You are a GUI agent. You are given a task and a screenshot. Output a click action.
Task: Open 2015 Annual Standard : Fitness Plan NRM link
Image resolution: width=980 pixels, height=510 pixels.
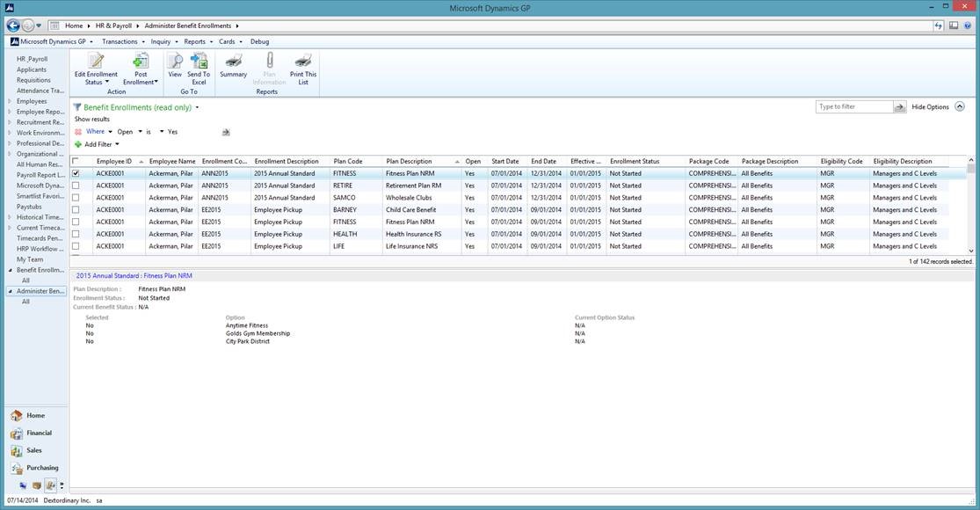click(x=134, y=275)
